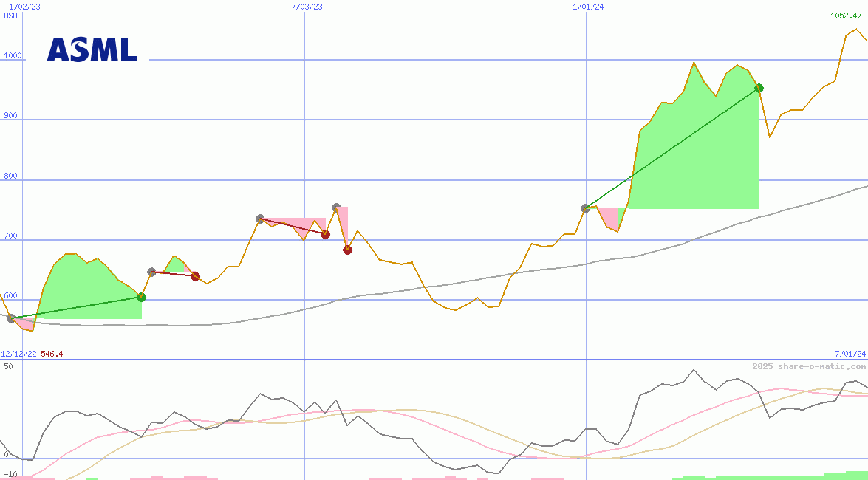Click the green marker ending the 2024 rally line

click(x=759, y=88)
